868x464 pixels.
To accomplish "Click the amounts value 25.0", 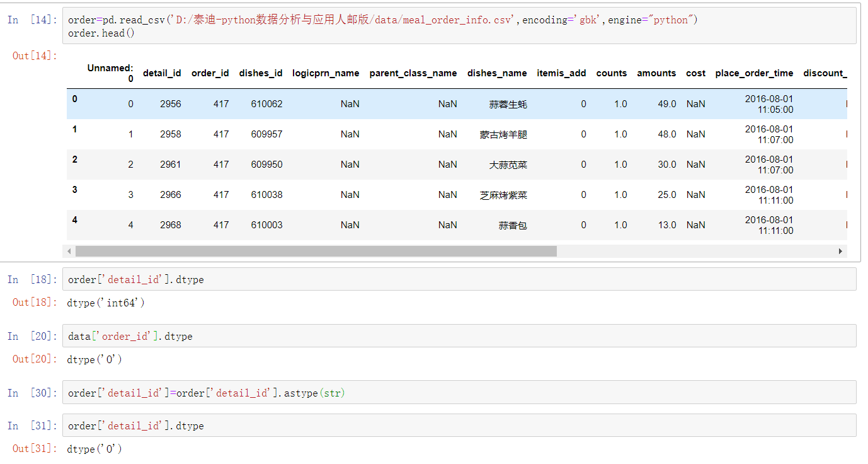I will (x=667, y=195).
